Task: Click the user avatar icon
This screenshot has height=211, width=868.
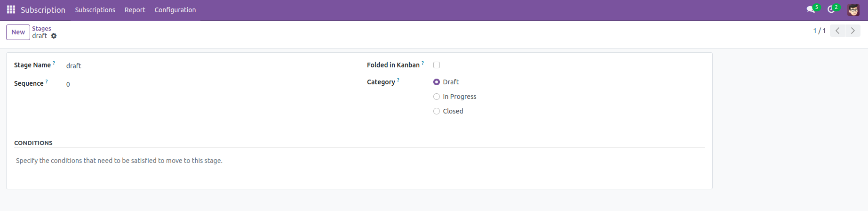Action: [x=853, y=9]
